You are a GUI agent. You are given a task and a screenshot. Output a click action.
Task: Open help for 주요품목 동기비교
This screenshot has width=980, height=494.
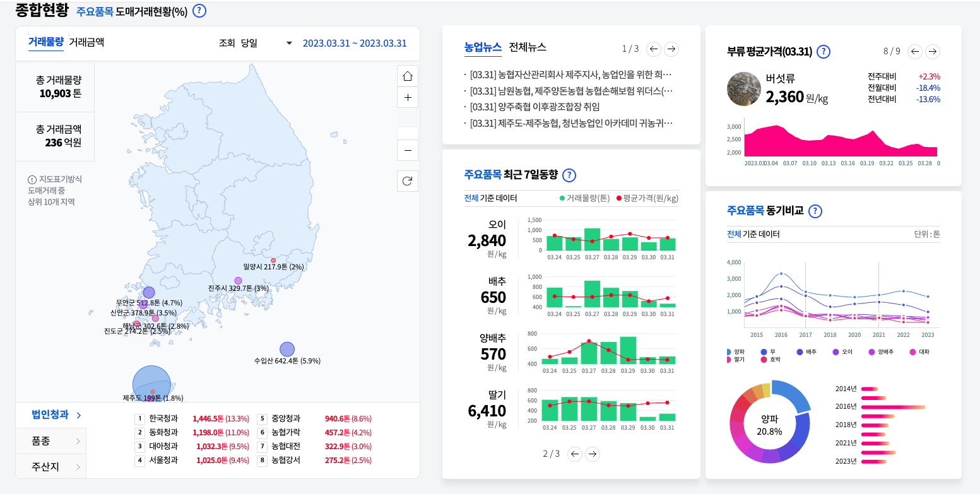(815, 211)
